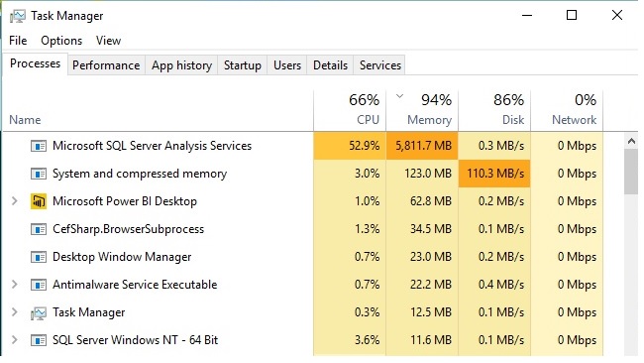This screenshot has height=363, width=644.
Task: Click the 123.0 MB memory cell
Action: tap(422, 174)
